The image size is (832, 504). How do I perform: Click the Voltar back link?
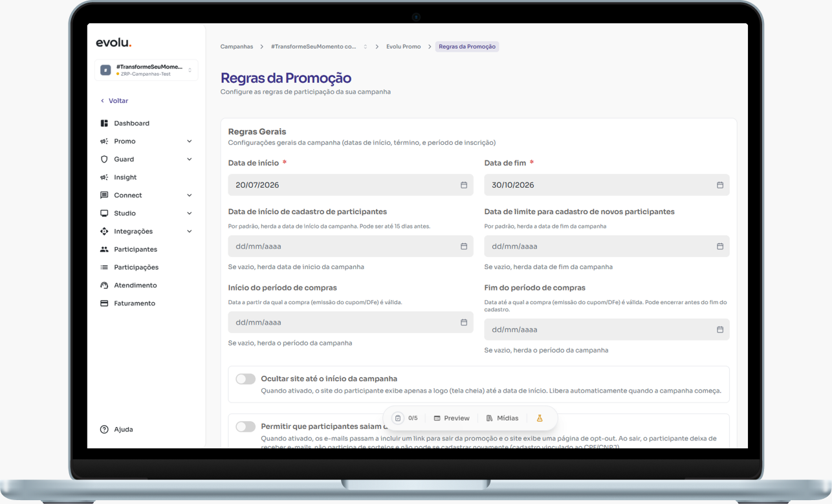click(115, 101)
